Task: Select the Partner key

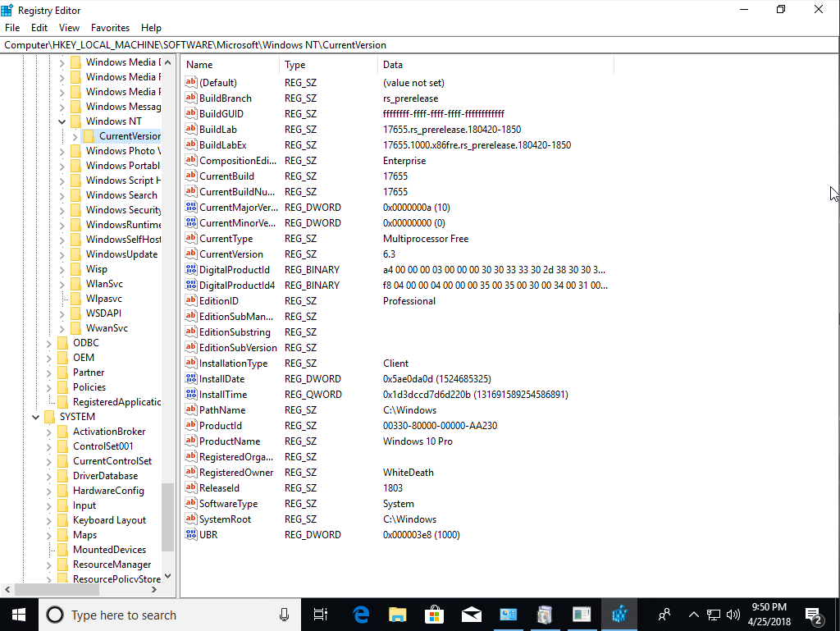Action: point(89,373)
